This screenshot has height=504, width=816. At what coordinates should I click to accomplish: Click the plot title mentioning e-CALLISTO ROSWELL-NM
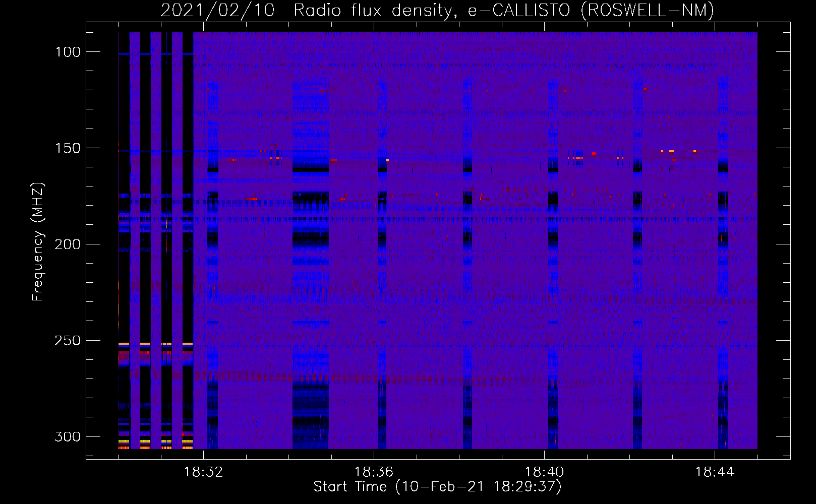437,10
